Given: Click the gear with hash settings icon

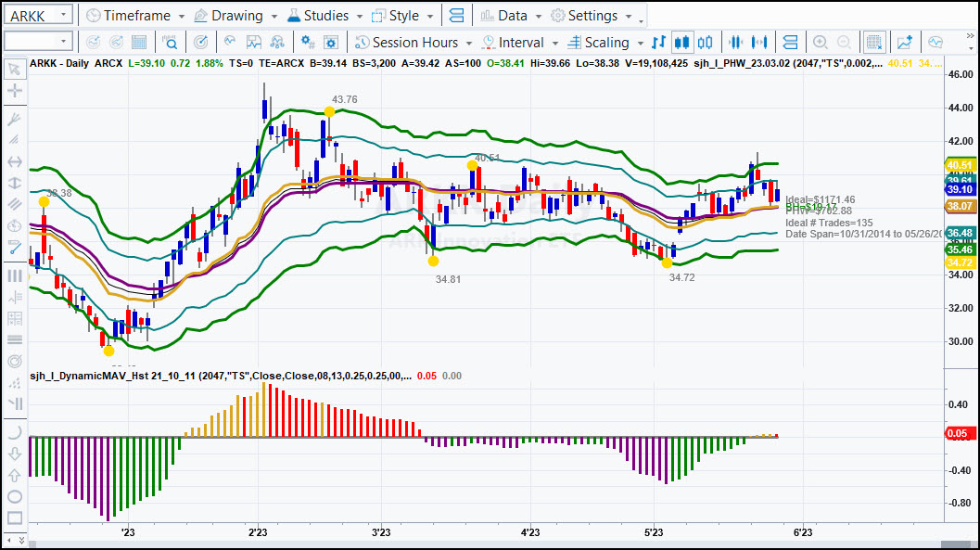Looking at the screenshot, I should point(308,43).
